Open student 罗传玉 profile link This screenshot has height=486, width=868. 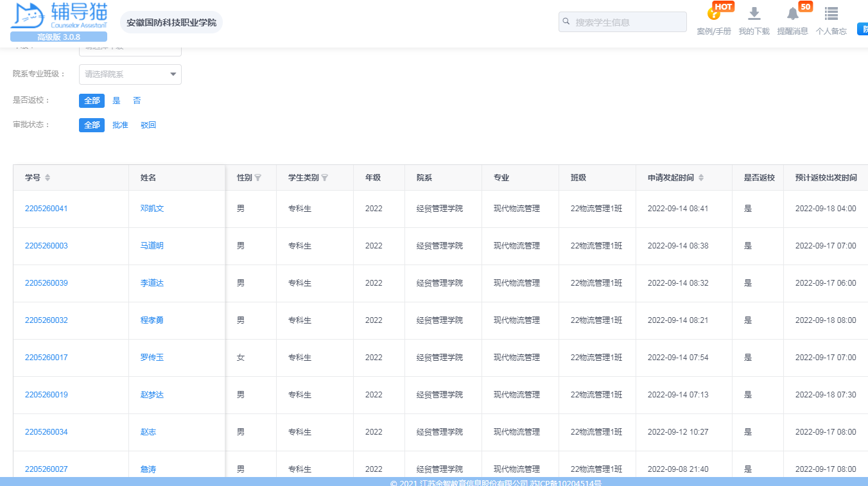click(x=152, y=358)
